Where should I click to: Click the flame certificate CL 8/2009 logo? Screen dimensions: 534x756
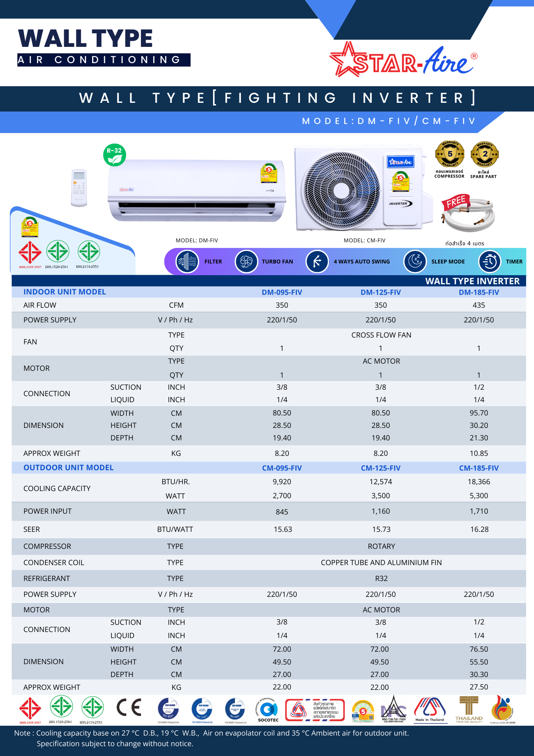point(502,709)
